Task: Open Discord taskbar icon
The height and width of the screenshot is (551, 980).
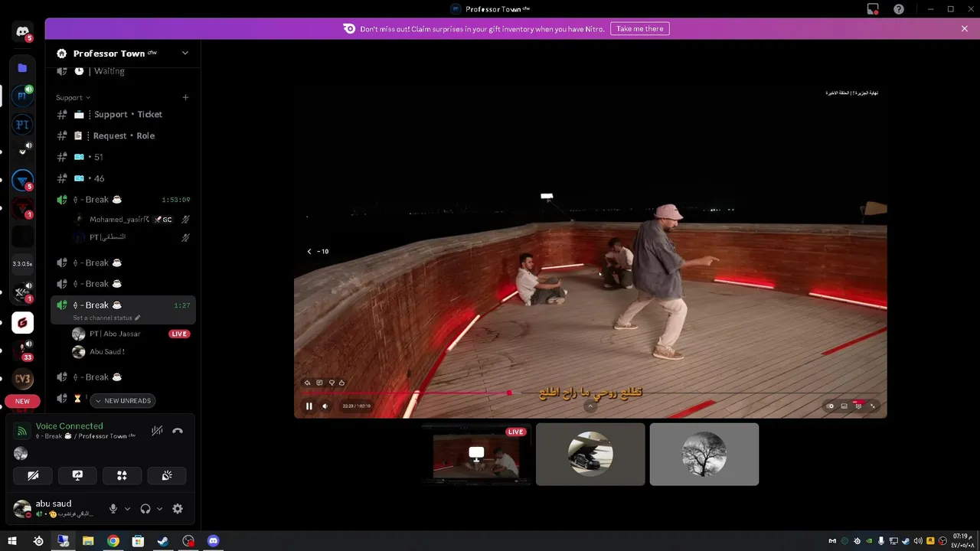Action: pos(214,541)
